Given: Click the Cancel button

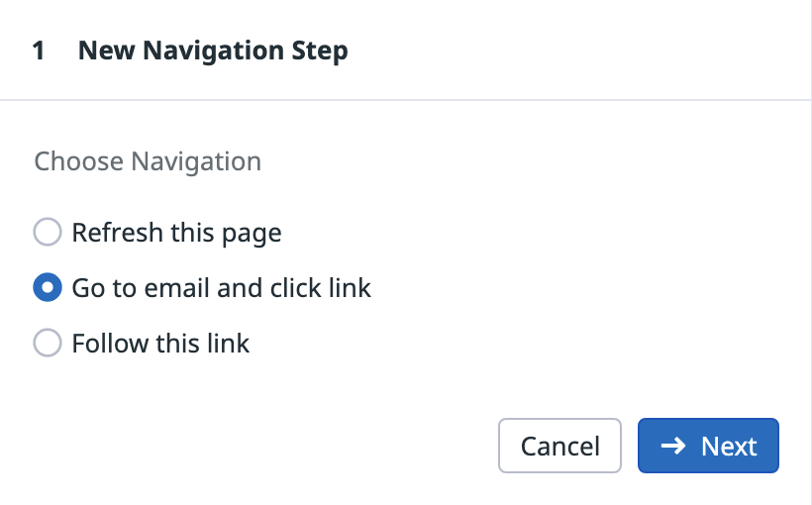Looking at the screenshot, I should 559,447.
